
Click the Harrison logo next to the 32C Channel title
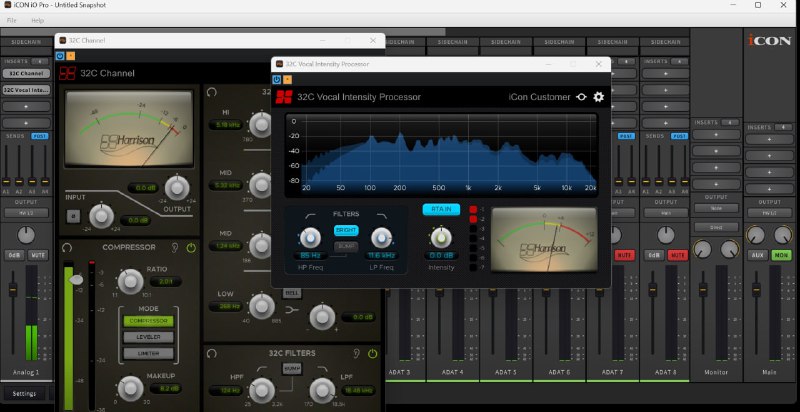click(x=67, y=73)
